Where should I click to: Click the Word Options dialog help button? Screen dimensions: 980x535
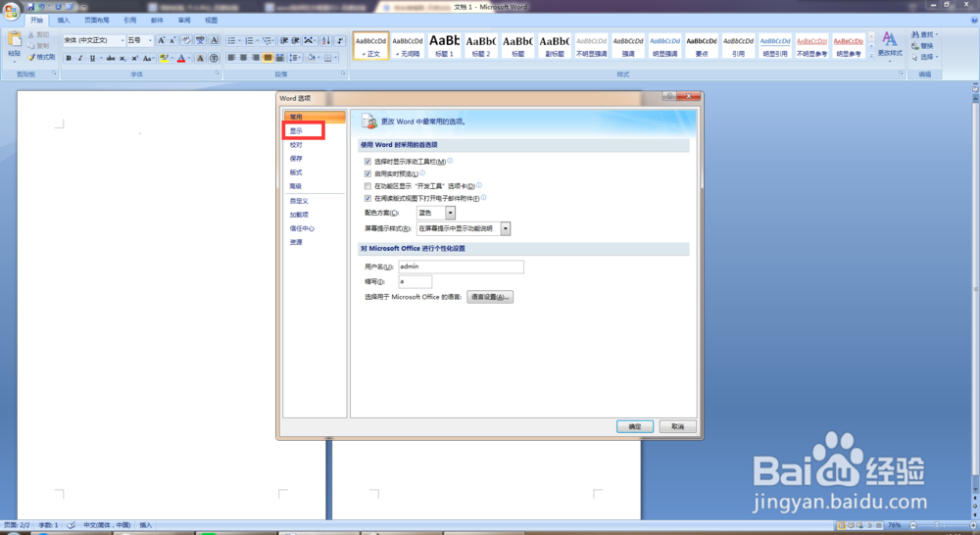[x=669, y=96]
